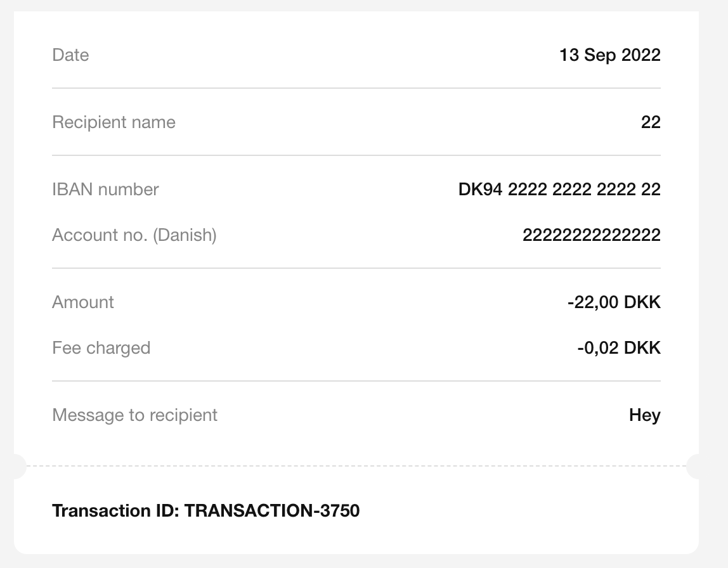Select the Danish account number 22222222222222
The image size is (728, 568).
click(x=592, y=235)
